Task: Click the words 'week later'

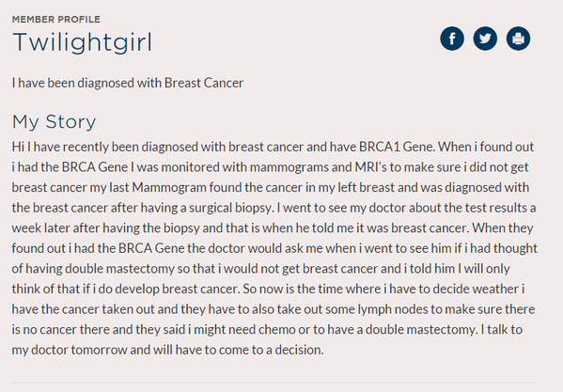Action: [40, 228]
